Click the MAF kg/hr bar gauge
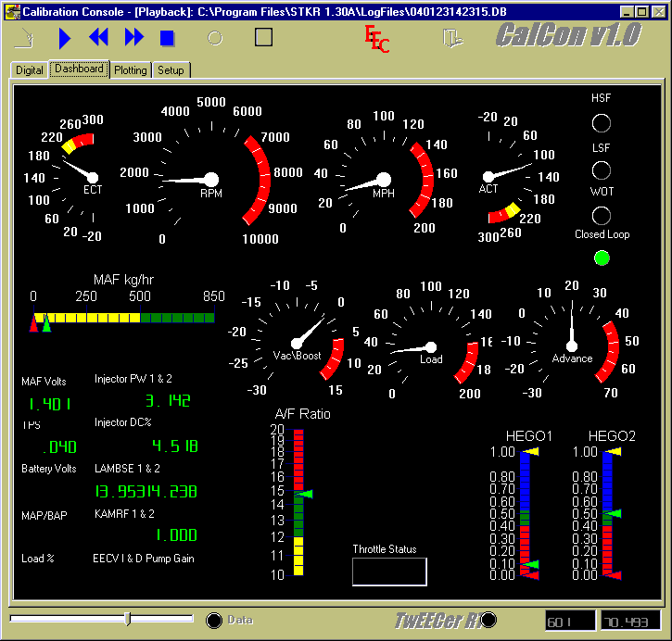This screenshot has height=641, width=672. [x=124, y=318]
